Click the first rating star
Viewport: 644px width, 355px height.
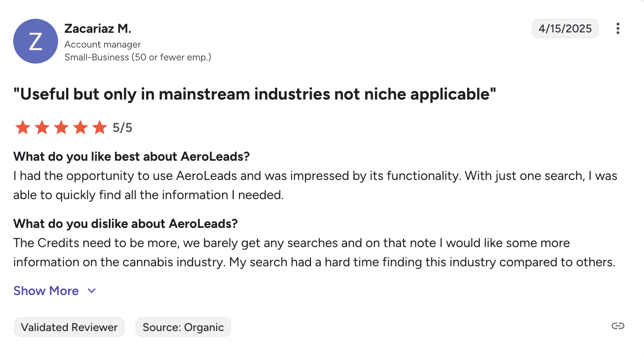(x=23, y=128)
